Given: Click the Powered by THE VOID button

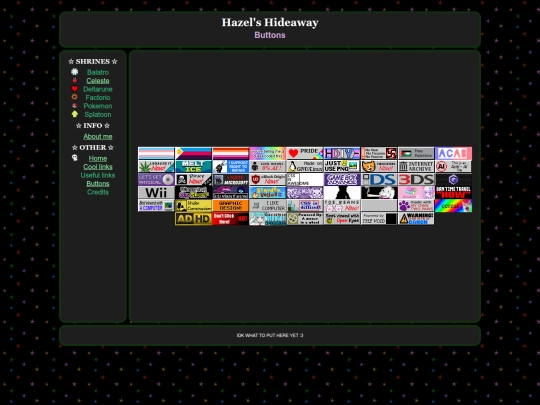Looking at the screenshot, I should 379,219.
